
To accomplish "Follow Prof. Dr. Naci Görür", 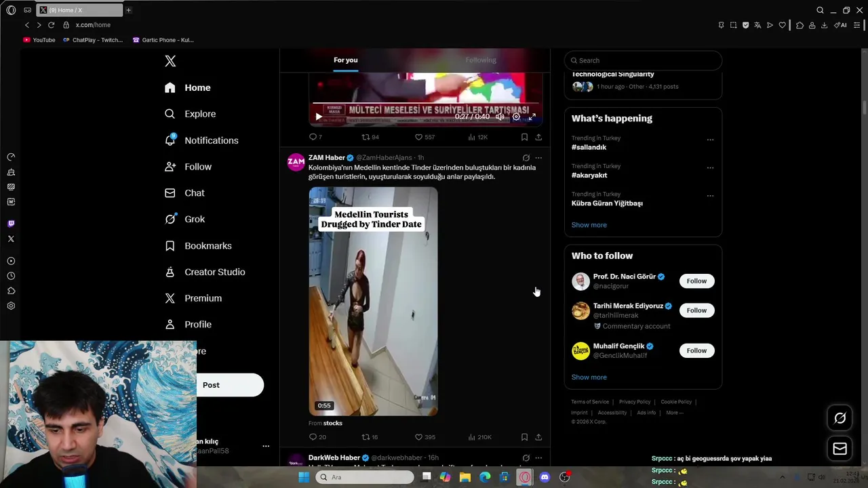I will pos(696,281).
